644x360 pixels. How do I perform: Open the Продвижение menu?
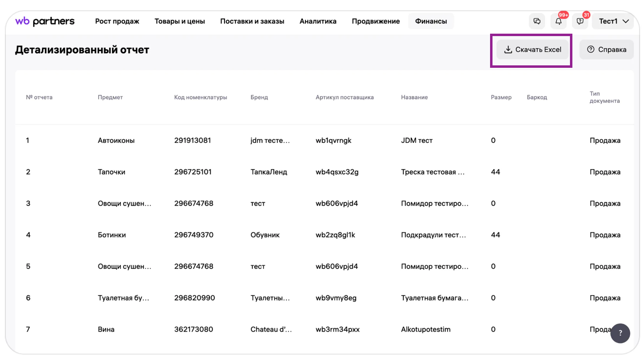[x=376, y=21]
